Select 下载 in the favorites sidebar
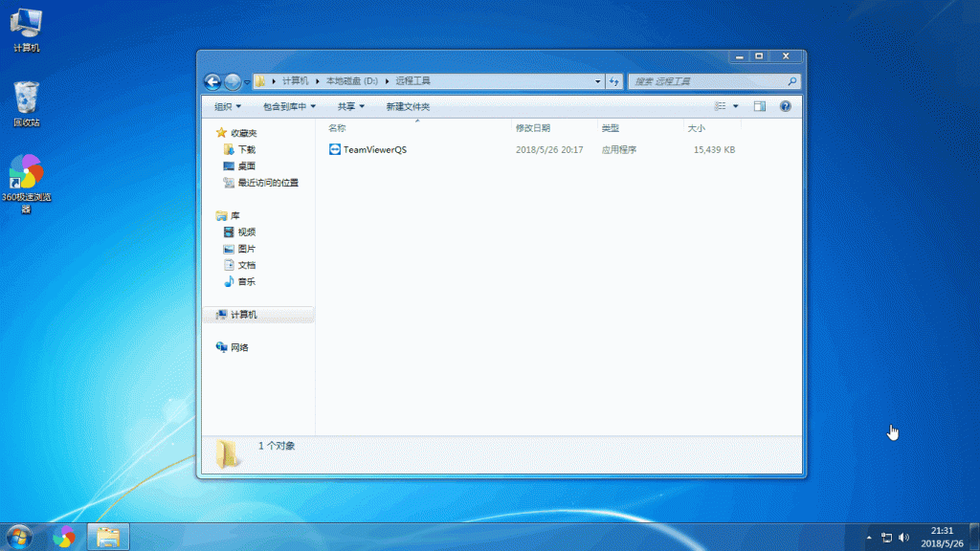980x551 pixels. click(246, 150)
